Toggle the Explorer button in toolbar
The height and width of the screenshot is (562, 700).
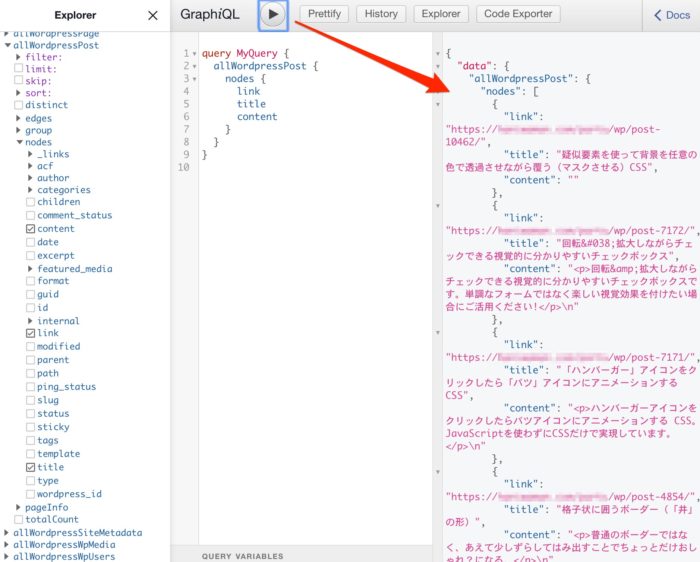[x=440, y=15]
